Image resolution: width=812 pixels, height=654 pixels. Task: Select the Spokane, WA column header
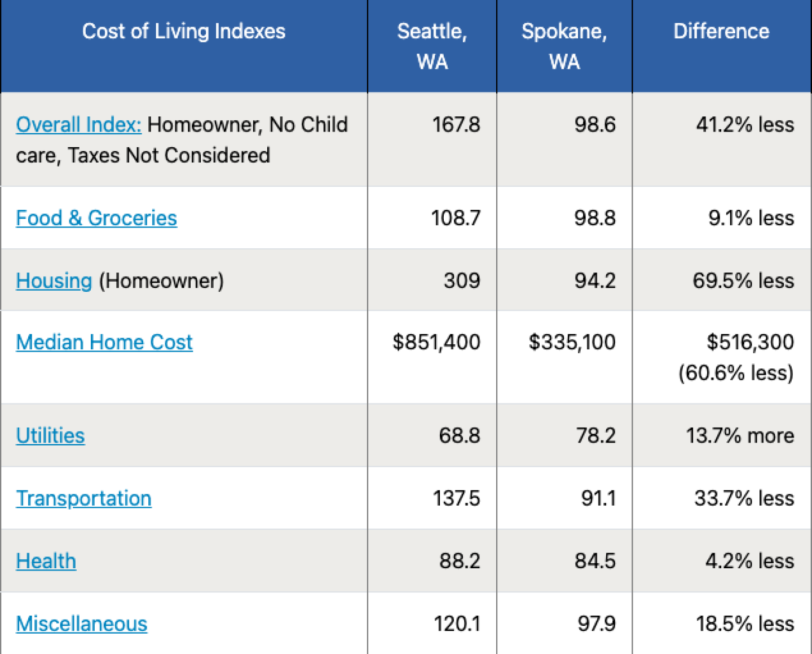click(x=564, y=46)
